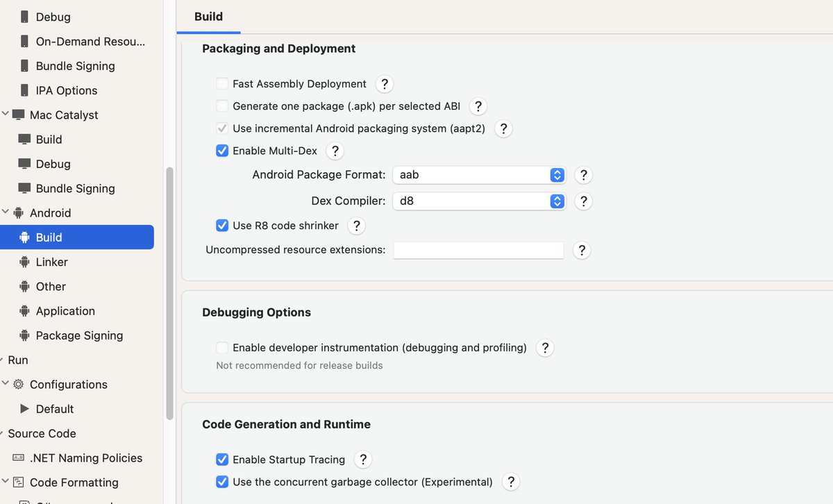
Task: Show help for Dex Compiler
Action: coord(584,201)
